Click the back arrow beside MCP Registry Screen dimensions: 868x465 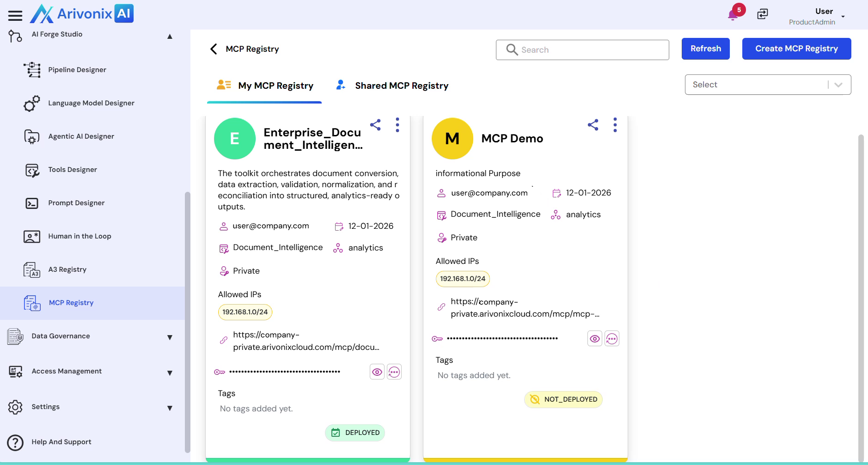coord(214,49)
